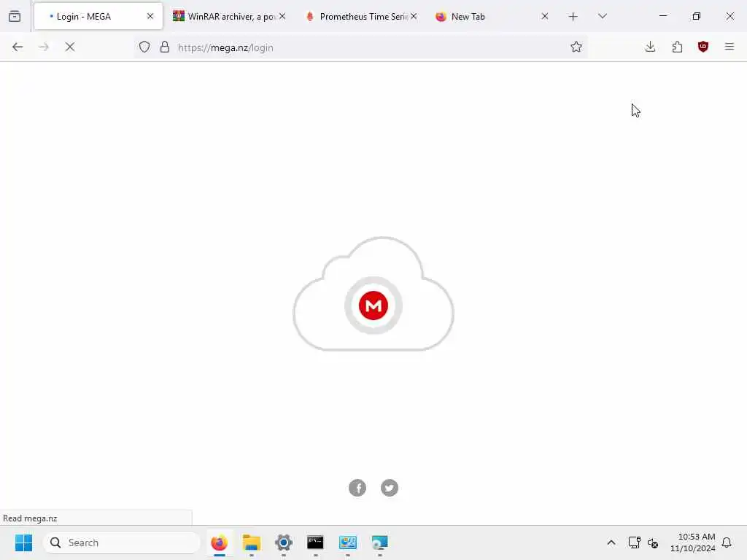The image size is (747, 560).
Task: Open MEGA's Facebook page icon
Action: tap(357, 488)
